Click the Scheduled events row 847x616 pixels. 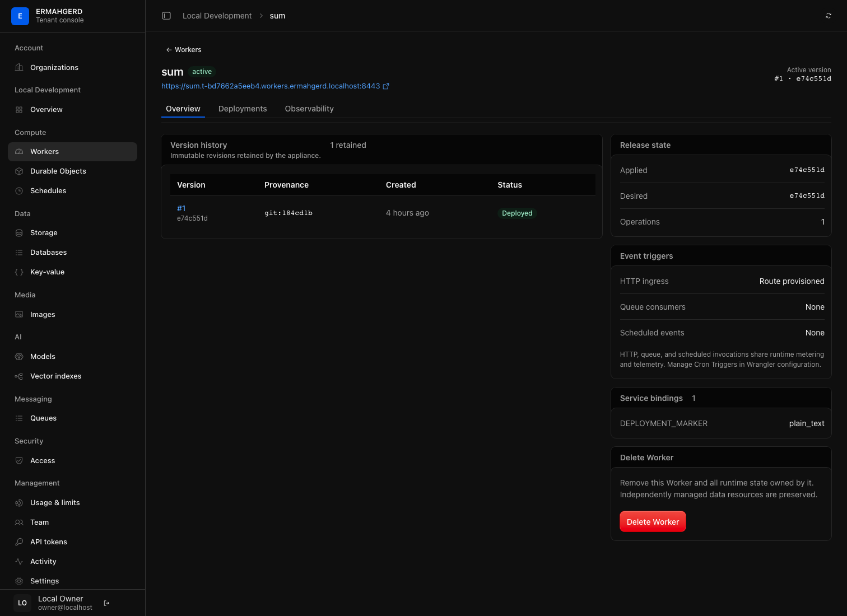point(722,333)
